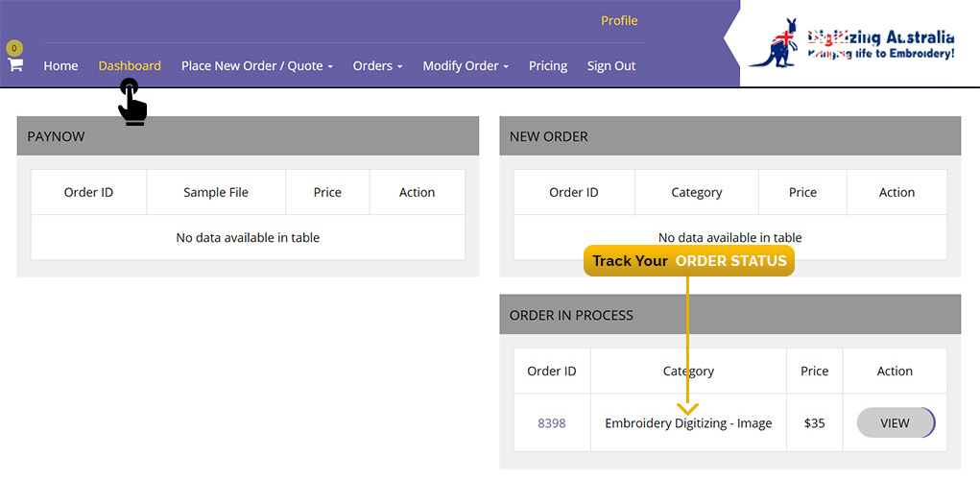Open the shopping cart icon
Screen dimensions: 980x480
pos(15,65)
